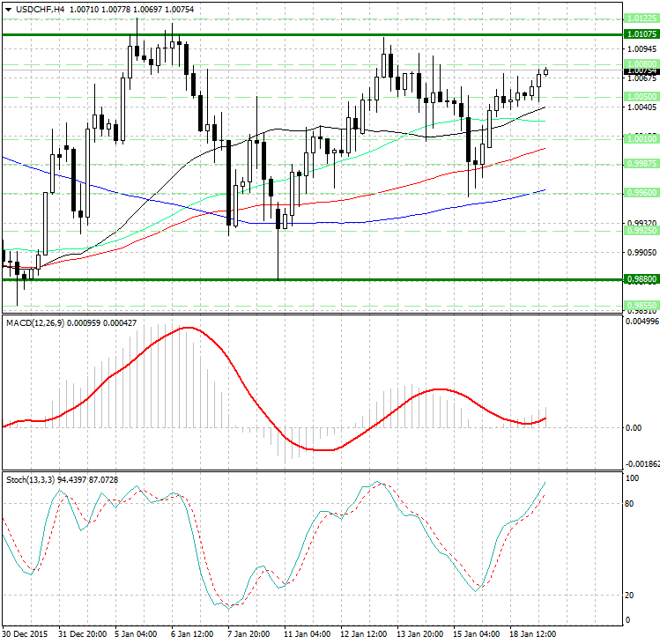Click the Stochastic 80 level scale label
Viewport: 660px width, 644px height.
tap(631, 504)
